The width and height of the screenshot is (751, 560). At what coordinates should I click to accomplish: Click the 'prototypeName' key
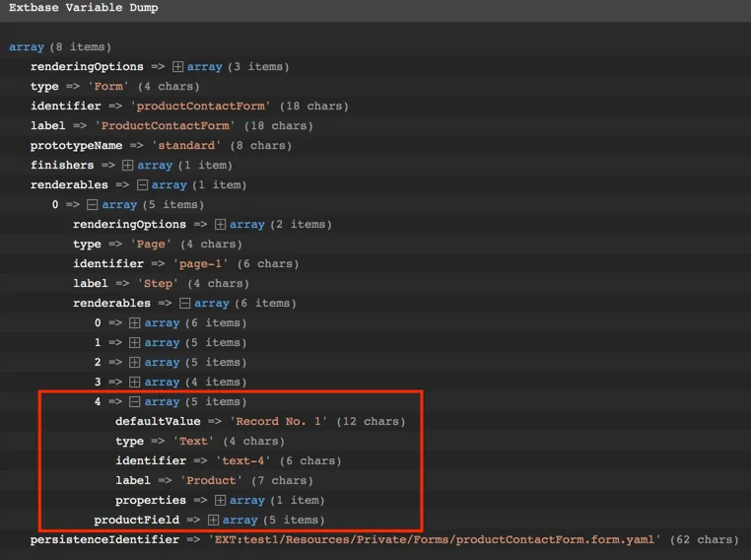click(x=76, y=145)
